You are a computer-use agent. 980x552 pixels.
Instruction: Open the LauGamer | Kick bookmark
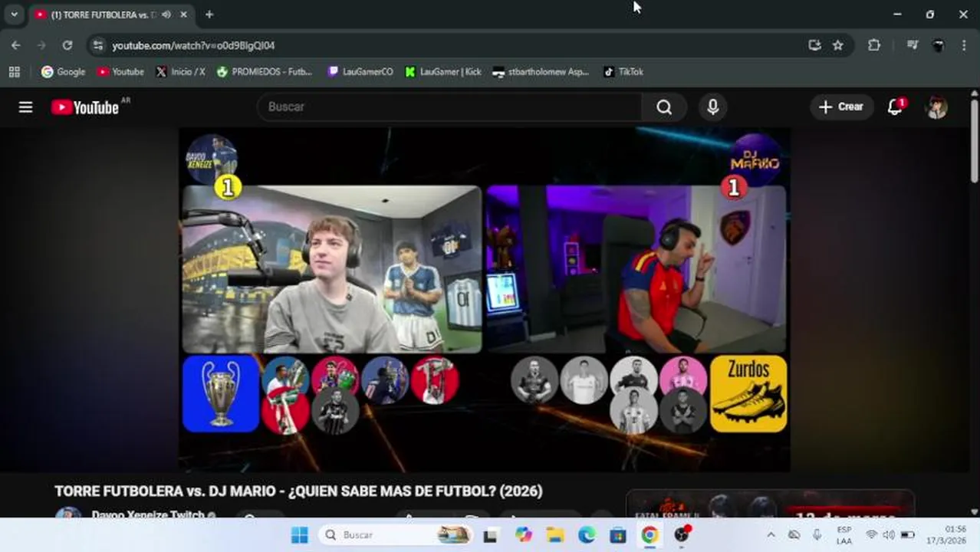tap(443, 72)
